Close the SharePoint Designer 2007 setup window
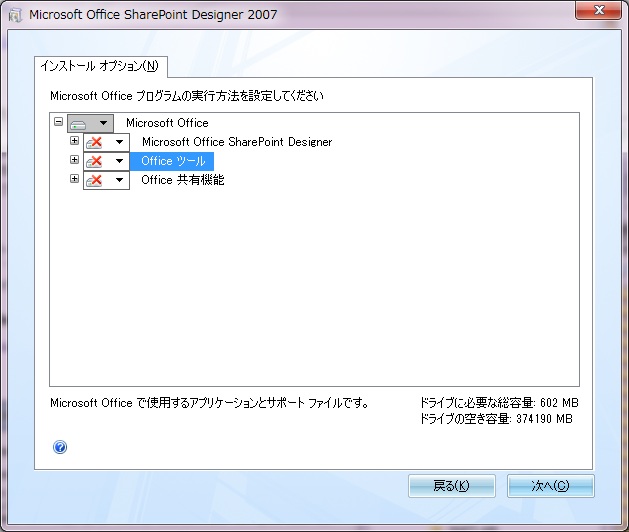 [599, 10]
